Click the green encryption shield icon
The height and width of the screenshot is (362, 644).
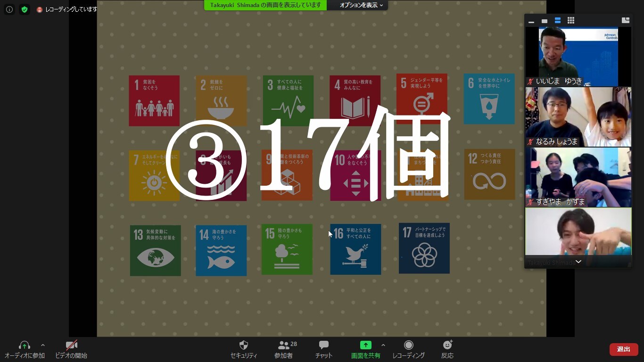(x=25, y=9)
